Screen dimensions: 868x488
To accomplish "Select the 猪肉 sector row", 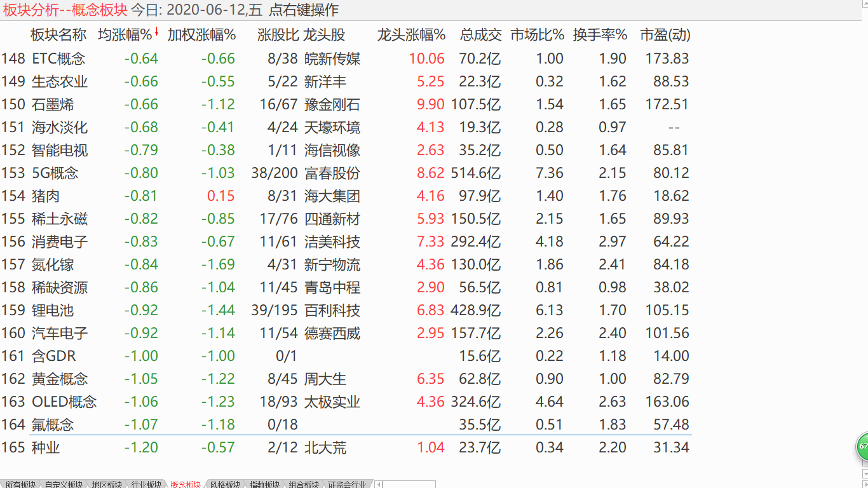I will click(x=346, y=196).
